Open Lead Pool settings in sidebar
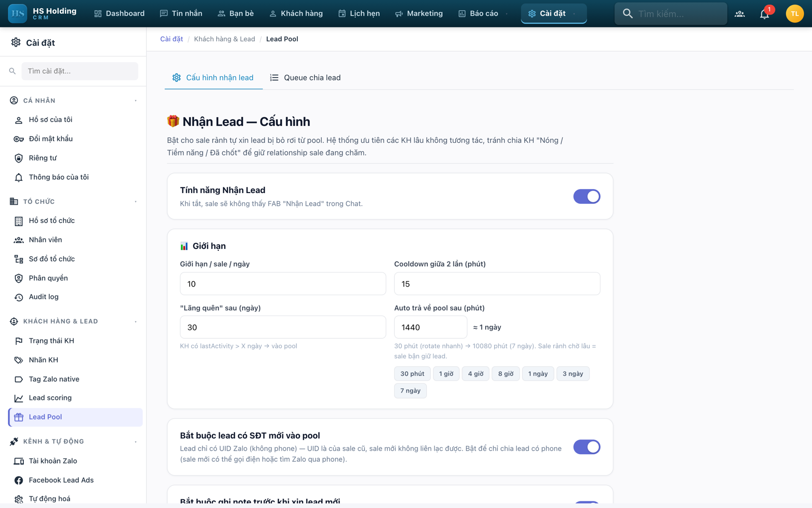This screenshot has height=508, width=812. click(x=75, y=417)
